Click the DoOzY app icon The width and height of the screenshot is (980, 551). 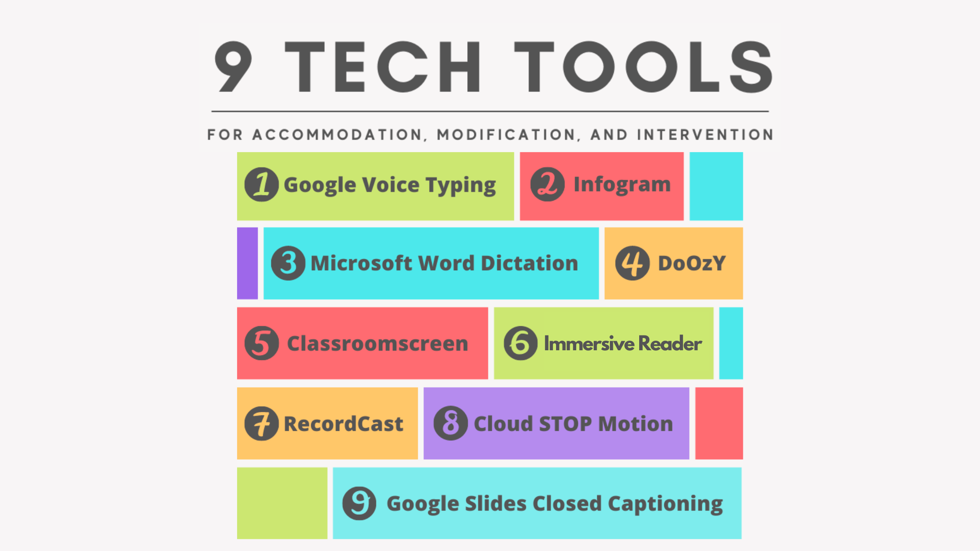(x=631, y=262)
